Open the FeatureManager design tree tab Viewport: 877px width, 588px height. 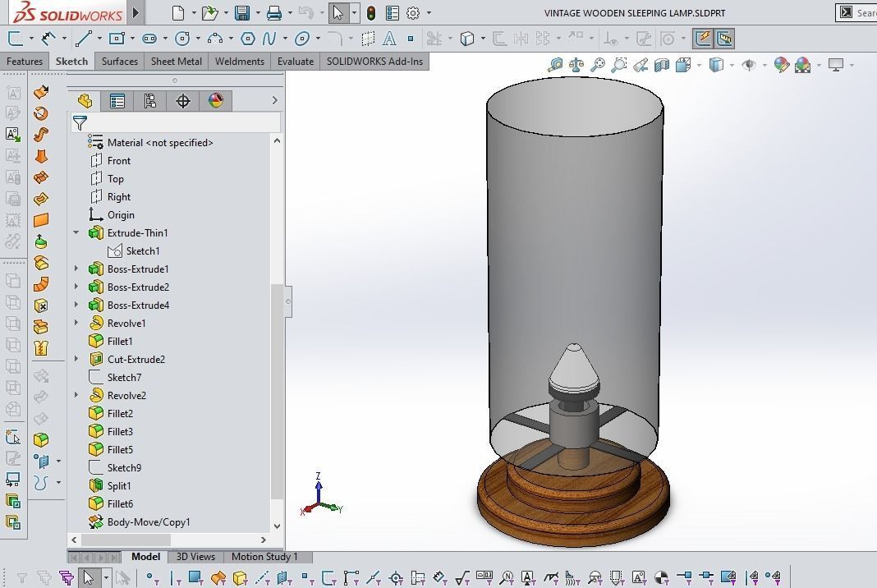[x=85, y=101]
